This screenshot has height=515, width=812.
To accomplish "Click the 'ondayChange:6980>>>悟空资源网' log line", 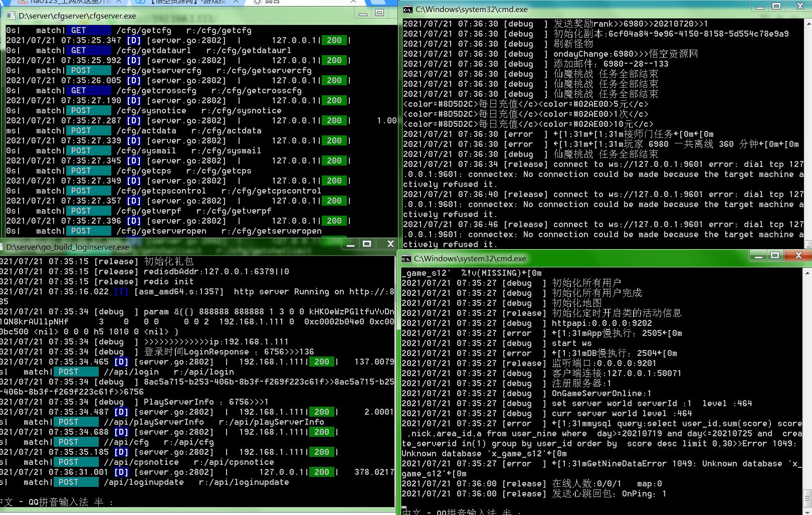I will coord(550,54).
